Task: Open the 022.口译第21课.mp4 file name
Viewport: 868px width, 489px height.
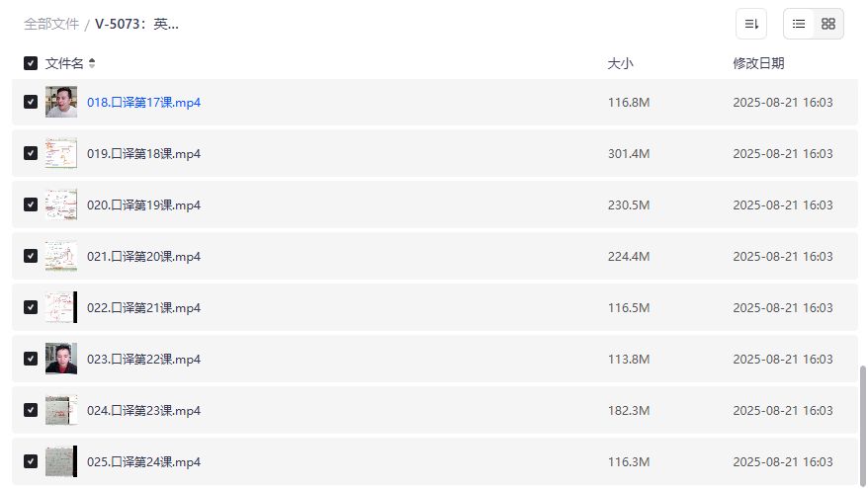Action: point(143,307)
